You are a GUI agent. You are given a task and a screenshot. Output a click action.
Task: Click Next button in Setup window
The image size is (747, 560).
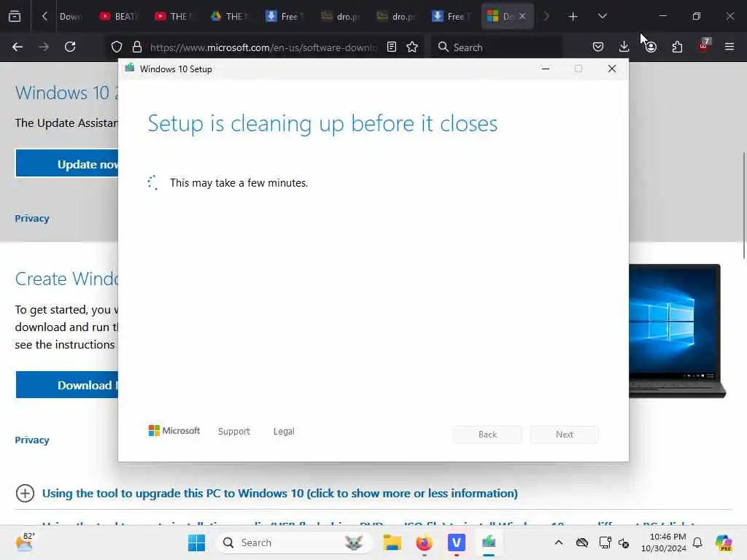point(565,435)
